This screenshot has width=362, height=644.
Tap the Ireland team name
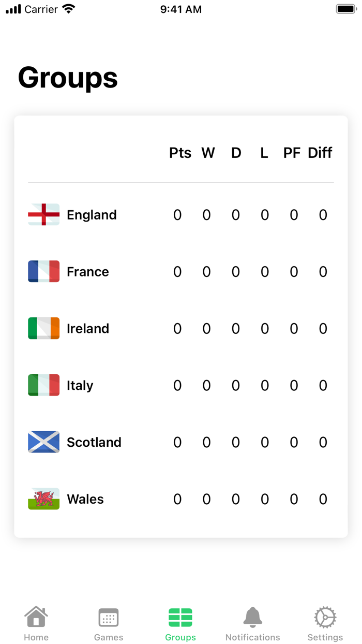click(x=88, y=328)
